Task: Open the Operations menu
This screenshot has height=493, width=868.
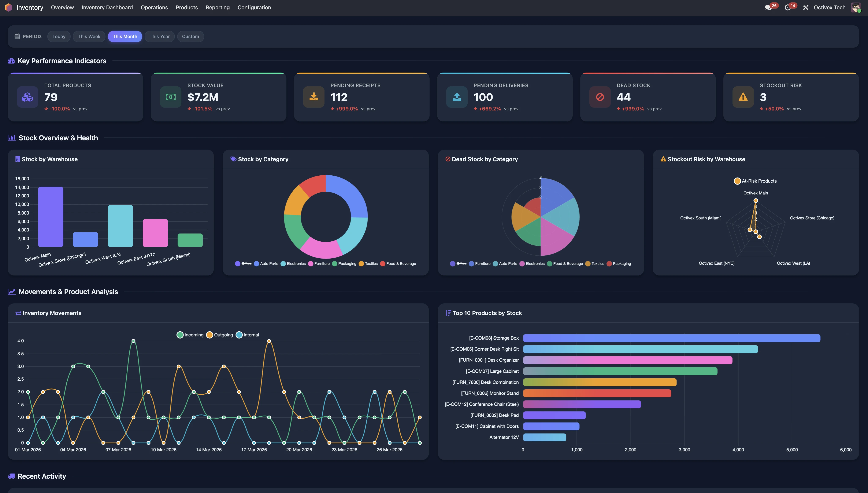Action: point(154,7)
